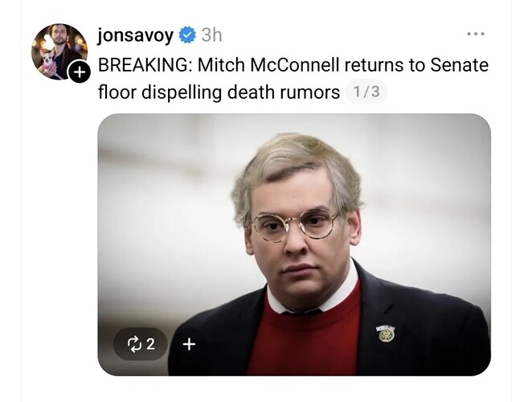Click the red sweater in the photo
532x402 pixels.
click(302, 339)
